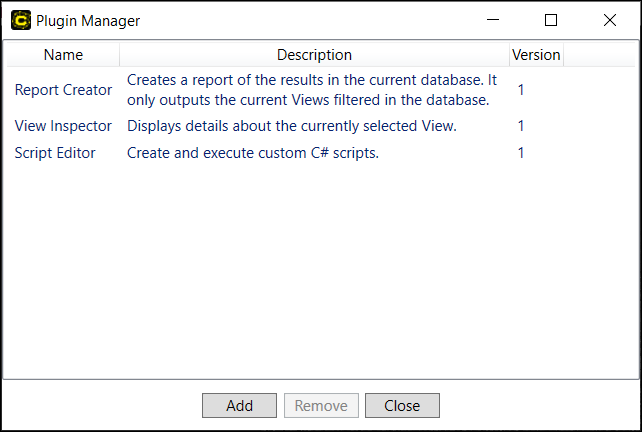This screenshot has width=642, height=432.
Task: Click the version number of View Inspector
Action: [521, 126]
